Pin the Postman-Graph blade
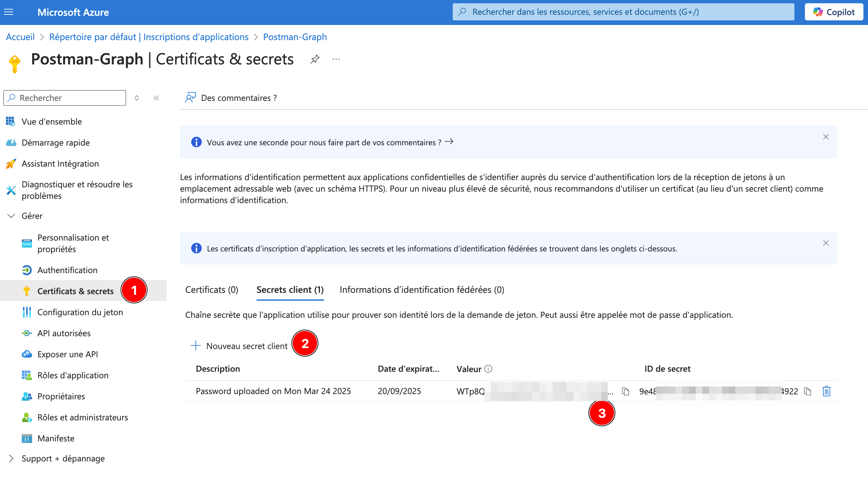The image size is (868, 493). point(315,59)
